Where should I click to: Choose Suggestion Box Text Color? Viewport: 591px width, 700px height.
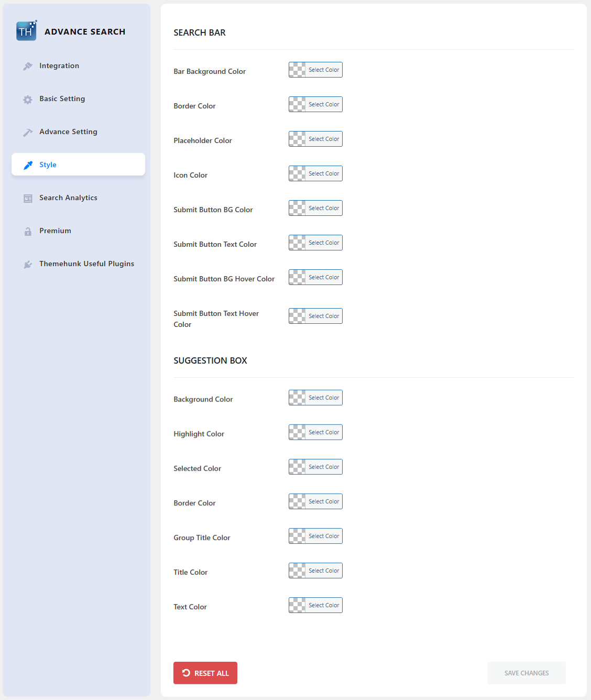(x=315, y=605)
